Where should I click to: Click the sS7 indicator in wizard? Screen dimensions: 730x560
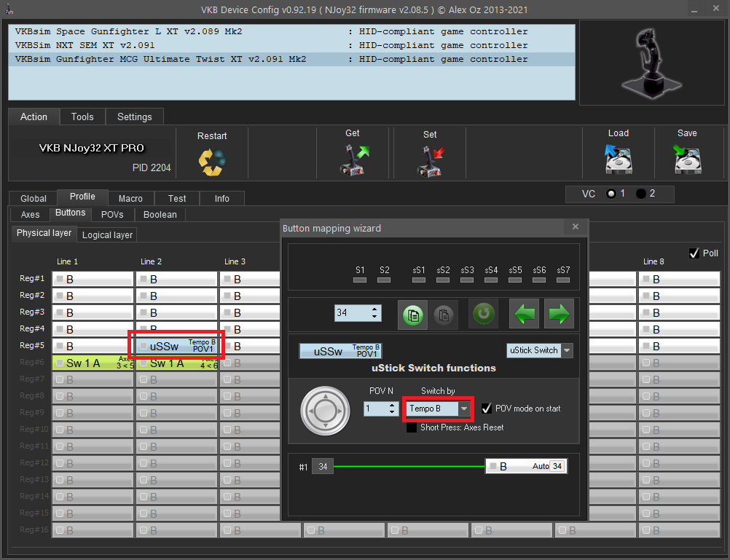click(563, 280)
